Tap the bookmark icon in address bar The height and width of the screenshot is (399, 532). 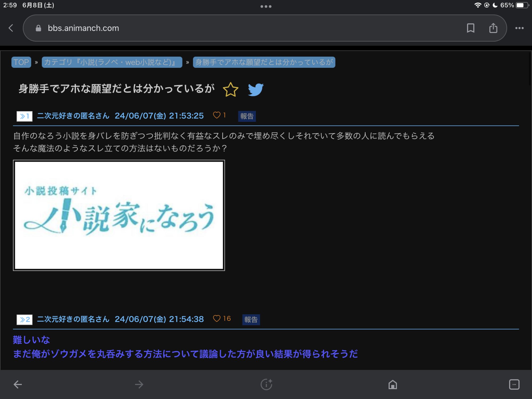470,28
